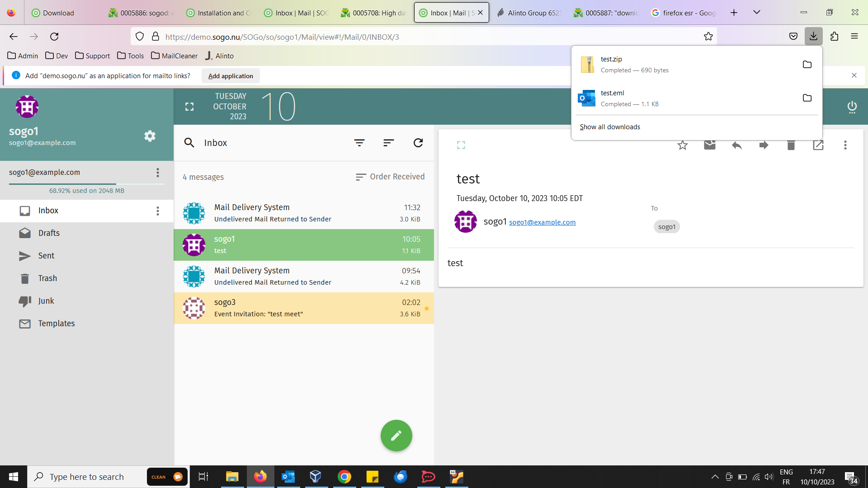Click the green compose pencil button
This screenshot has height=488, width=868.
396,436
